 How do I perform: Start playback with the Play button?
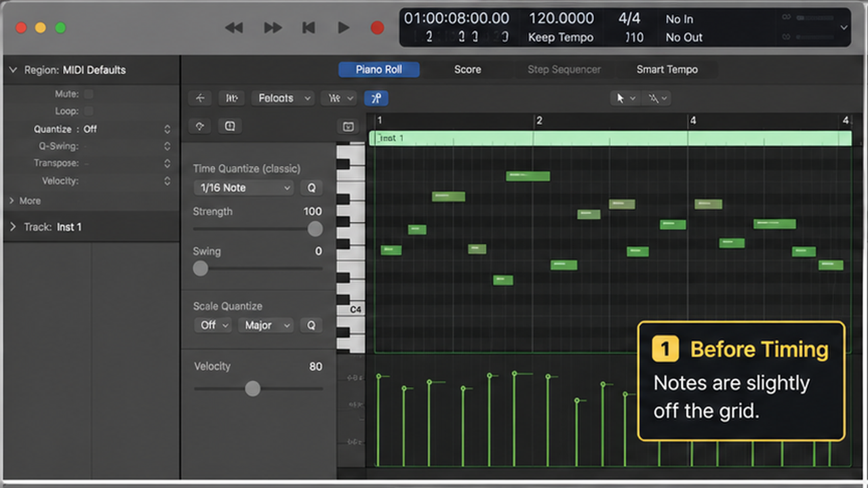point(344,28)
